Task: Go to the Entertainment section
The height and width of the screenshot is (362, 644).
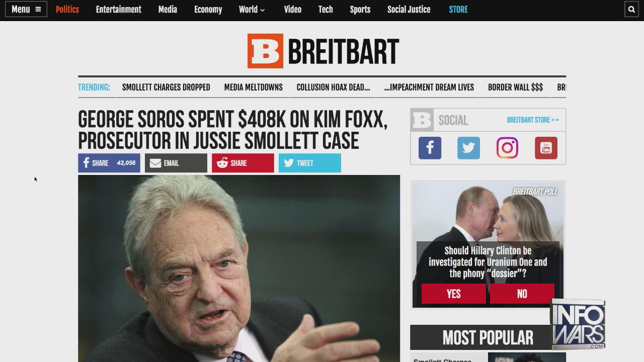Action: (119, 9)
